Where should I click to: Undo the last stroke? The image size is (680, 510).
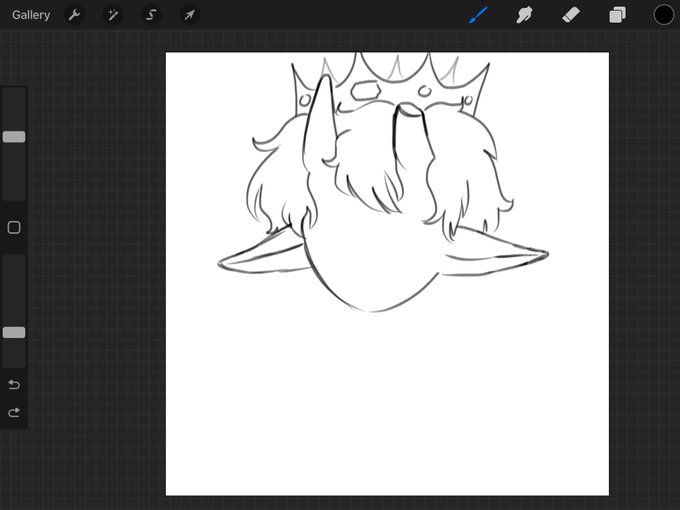[14, 384]
